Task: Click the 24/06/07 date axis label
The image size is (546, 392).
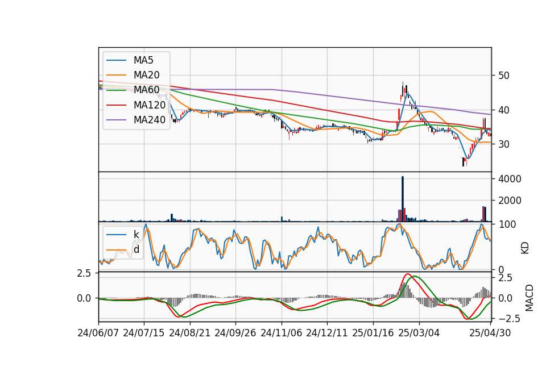Action: [x=98, y=333]
